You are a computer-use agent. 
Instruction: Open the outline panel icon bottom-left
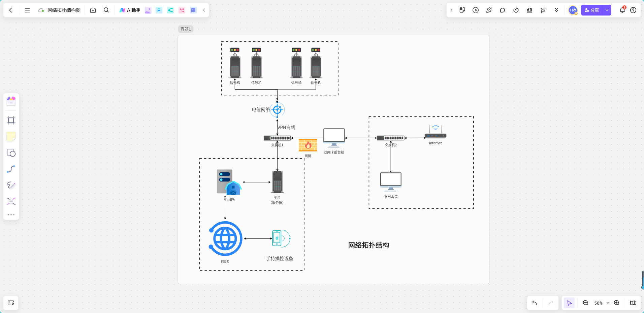coord(11,303)
